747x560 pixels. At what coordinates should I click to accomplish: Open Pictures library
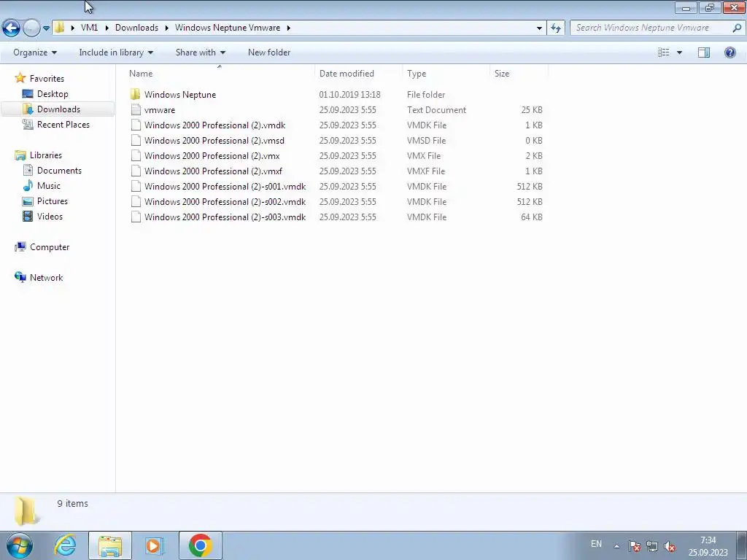coord(53,201)
